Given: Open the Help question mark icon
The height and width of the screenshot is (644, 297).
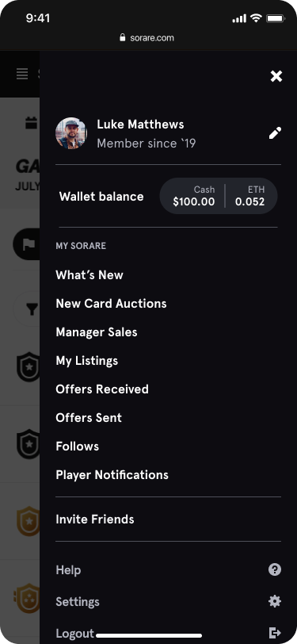Looking at the screenshot, I should [x=275, y=569].
